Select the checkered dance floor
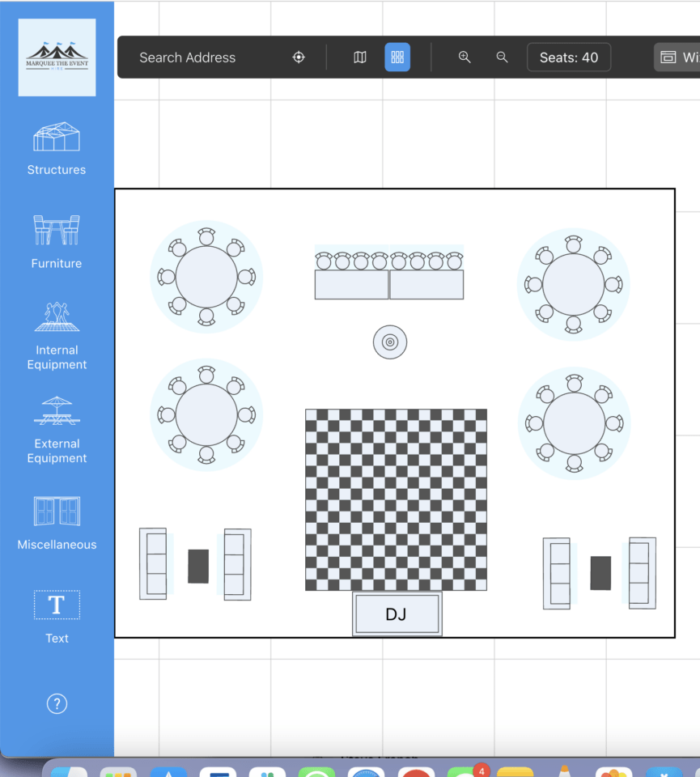The width and height of the screenshot is (700, 777). pyautogui.click(x=396, y=499)
